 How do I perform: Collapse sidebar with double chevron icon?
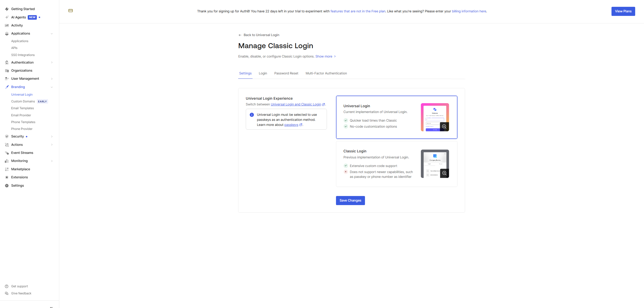click(x=51, y=307)
